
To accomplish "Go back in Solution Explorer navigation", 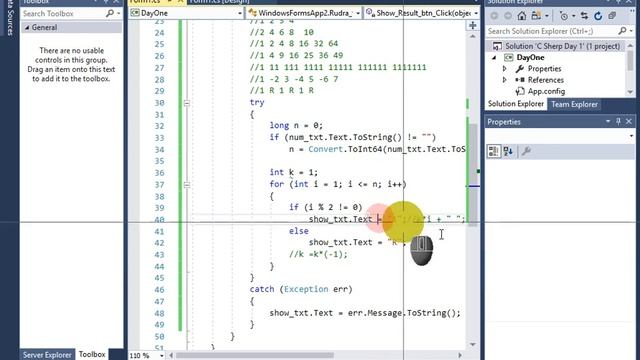I will click(x=494, y=16).
